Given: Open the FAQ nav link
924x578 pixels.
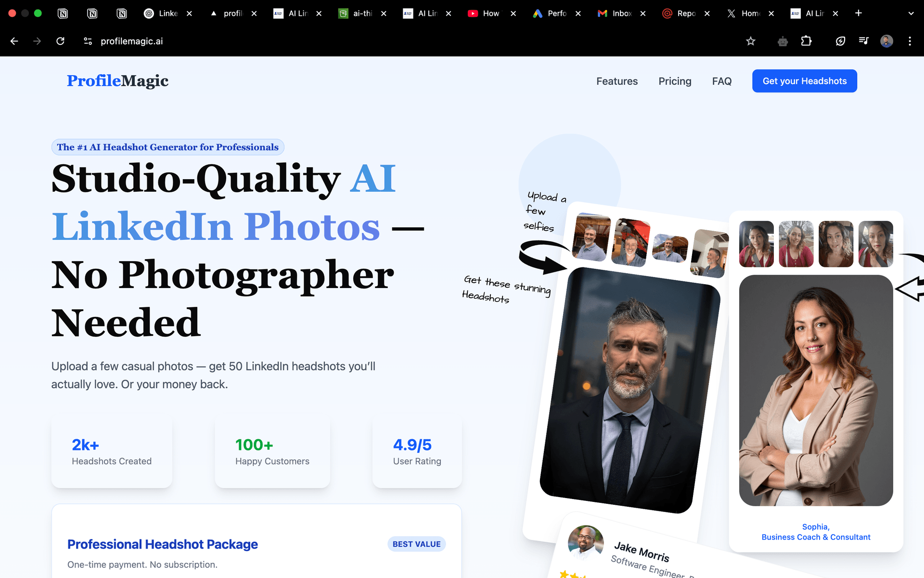Looking at the screenshot, I should 722,81.
